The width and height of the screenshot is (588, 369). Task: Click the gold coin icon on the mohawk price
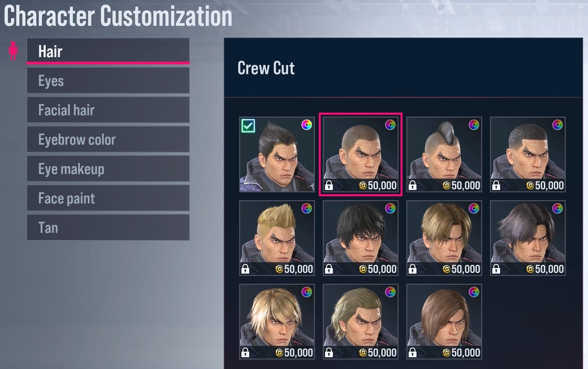tap(447, 186)
